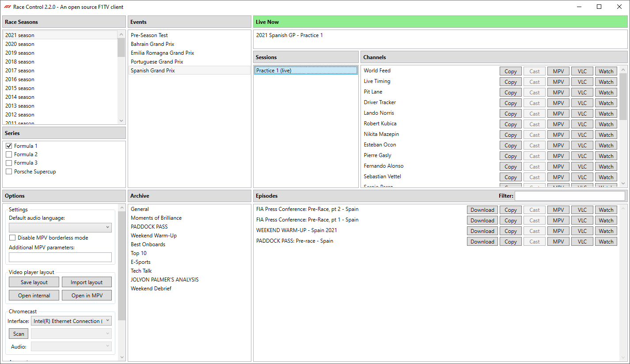Viewport: 630px width, 364px height.
Task: Click the Race Seasons list down arrow
Action: tap(121, 120)
